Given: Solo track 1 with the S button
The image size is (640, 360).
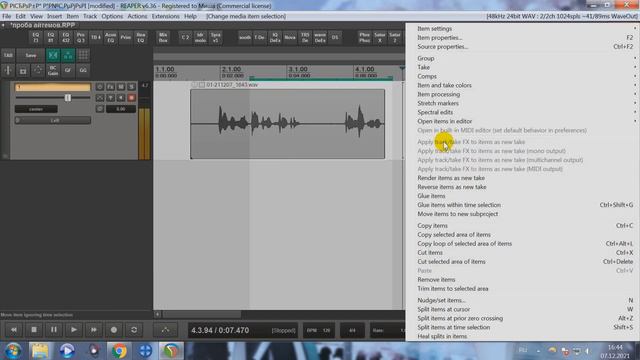Looking at the screenshot, I should [131, 87].
